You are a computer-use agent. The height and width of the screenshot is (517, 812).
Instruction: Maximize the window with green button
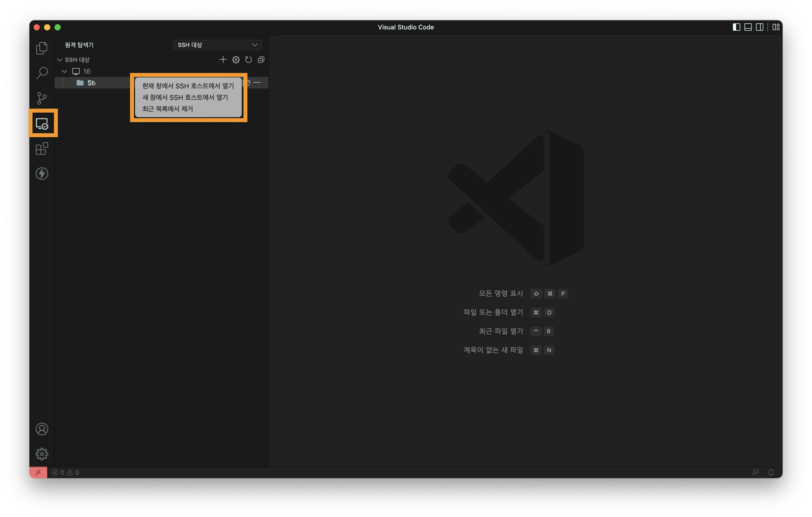57,27
